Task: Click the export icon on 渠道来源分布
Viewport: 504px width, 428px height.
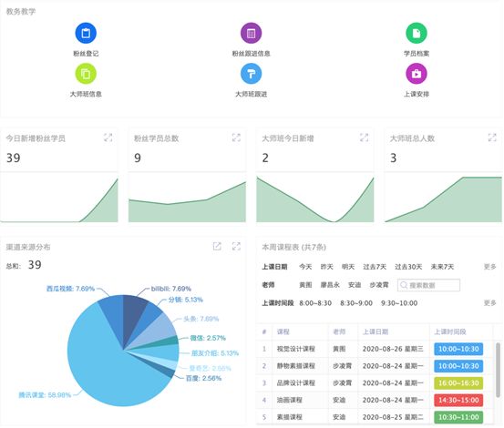Action: tap(217, 246)
